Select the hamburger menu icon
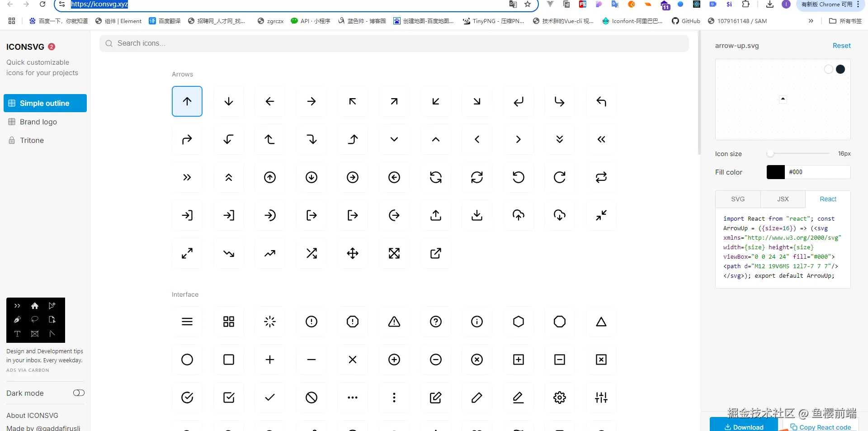868x431 pixels. (x=187, y=322)
